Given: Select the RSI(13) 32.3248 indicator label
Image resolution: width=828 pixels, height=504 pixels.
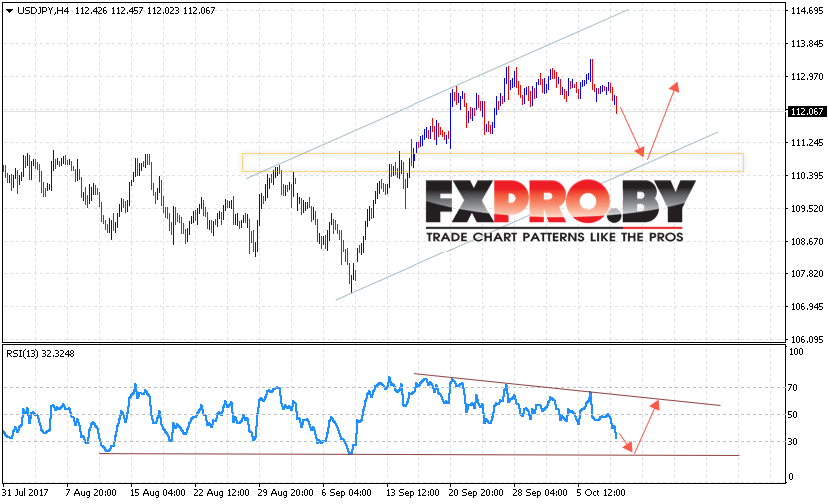Looking at the screenshot, I should click(40, 354).
